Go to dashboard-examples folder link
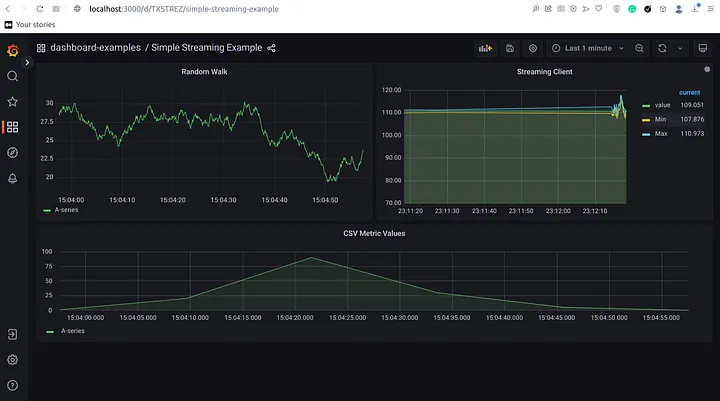The width and height of the screenshot is (720, 401). tap(96, 48)
